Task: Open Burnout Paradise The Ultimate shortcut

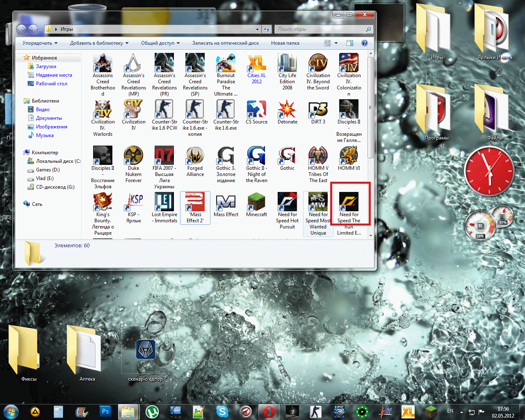Action: pyautogui.click(x=226, y=75)
